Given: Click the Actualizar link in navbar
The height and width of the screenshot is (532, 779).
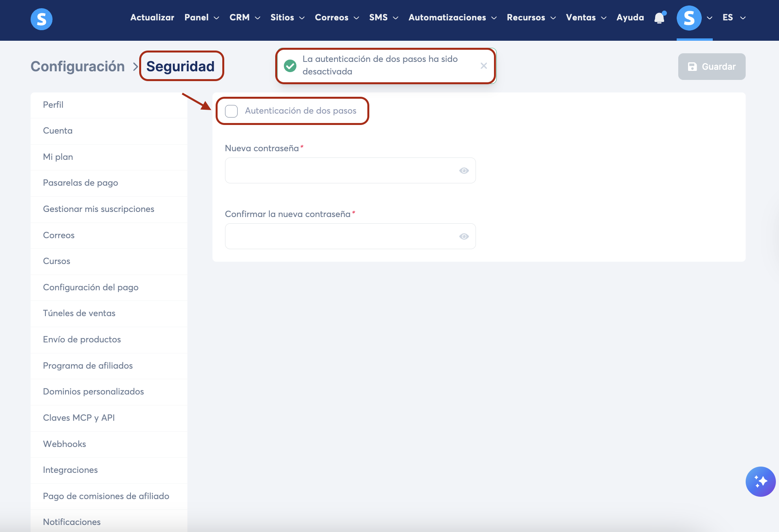Looking at the screenshot, I should click(x=152, y=18).
